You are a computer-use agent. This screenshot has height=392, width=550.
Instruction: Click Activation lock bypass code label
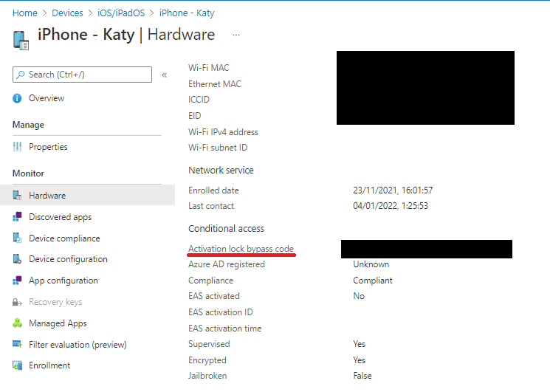pos(241,249)
